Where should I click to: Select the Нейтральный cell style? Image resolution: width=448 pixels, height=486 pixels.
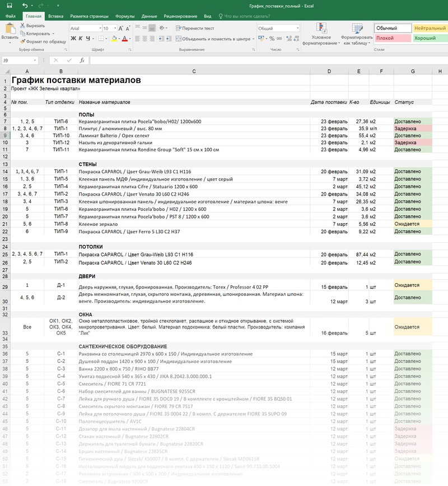430,28
